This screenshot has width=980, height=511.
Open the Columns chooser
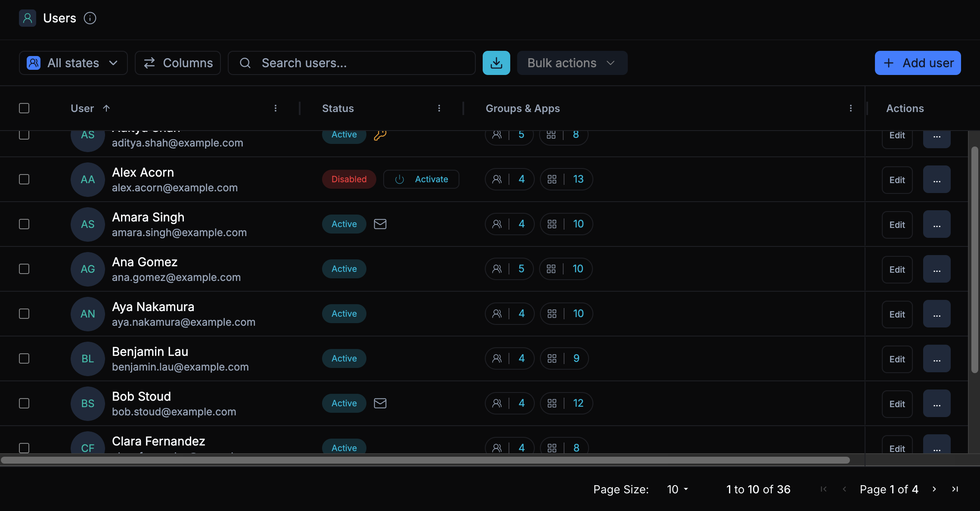pyautogui.click(x=178, y=63)
